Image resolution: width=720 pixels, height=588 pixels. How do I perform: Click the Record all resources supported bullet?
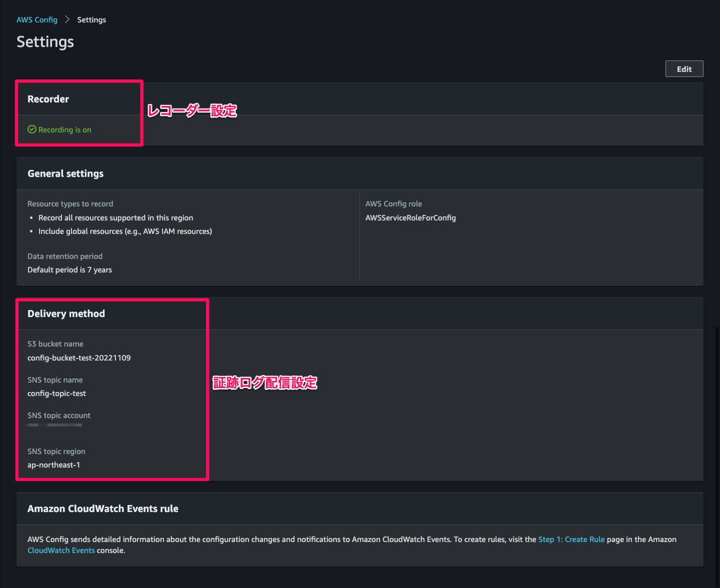pos(115,217)
